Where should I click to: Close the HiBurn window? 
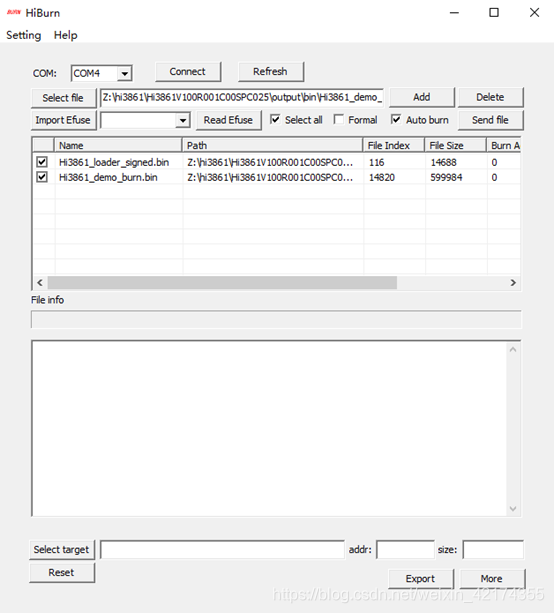click(534, 13)
